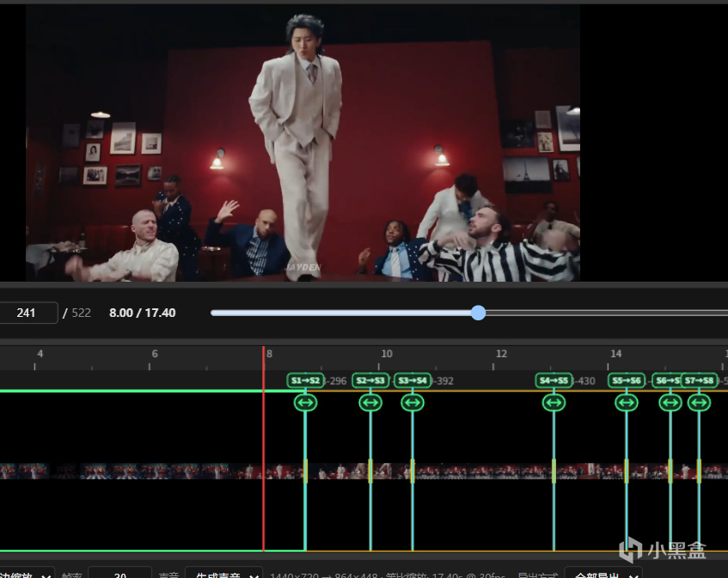728x578 pixels.
Task: Open the 全部导出 export mode dropdown
Action: pos(603,574)
